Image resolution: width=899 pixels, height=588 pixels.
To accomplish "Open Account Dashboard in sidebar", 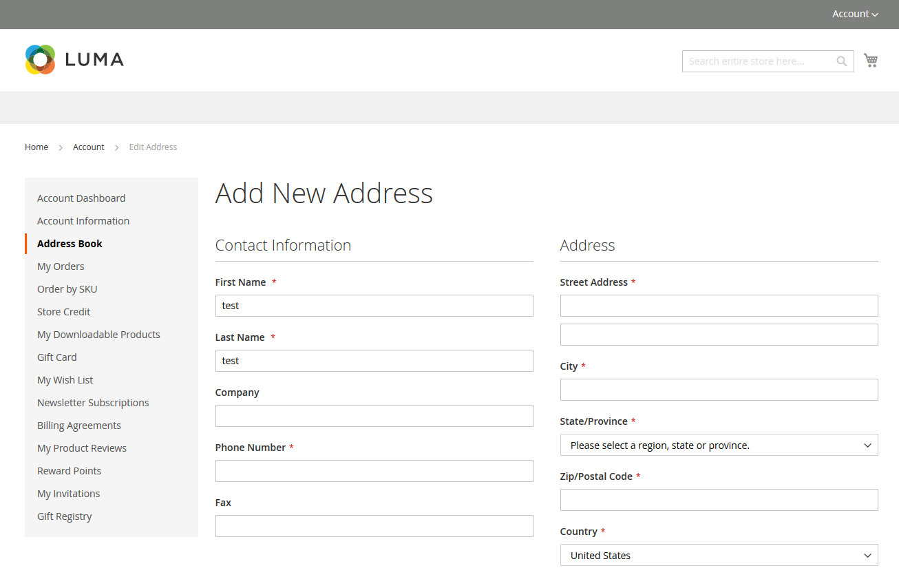I will pyautogui.click(x=81, y=198).
